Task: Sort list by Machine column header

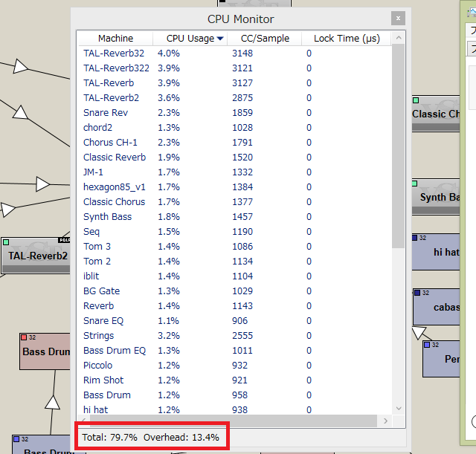Action: tap(115, 39)
